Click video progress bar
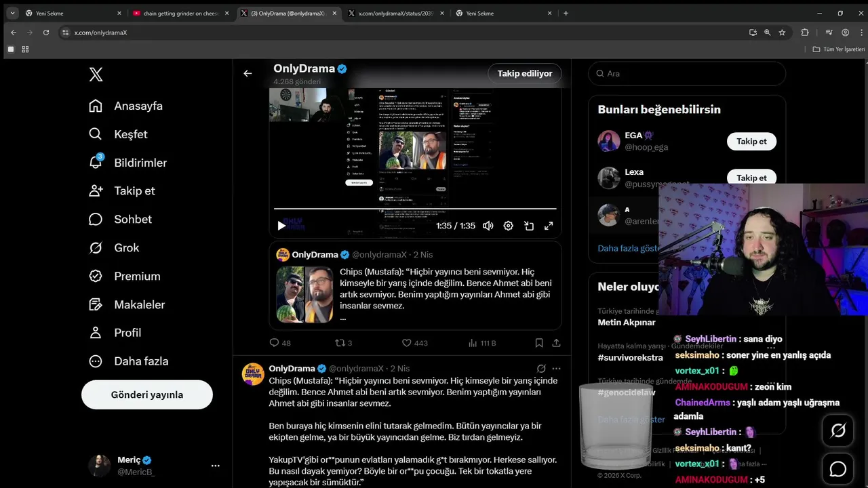This screenshot has width=868, height=488. pyautogui.click(x=415, y=209)
